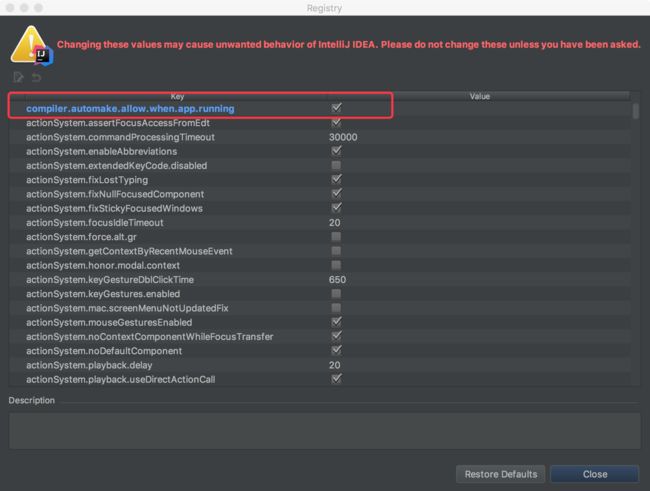Select the focusIdleTimeout value 20
Viewport: 650px width, 491px height.
tap(335, 223)
